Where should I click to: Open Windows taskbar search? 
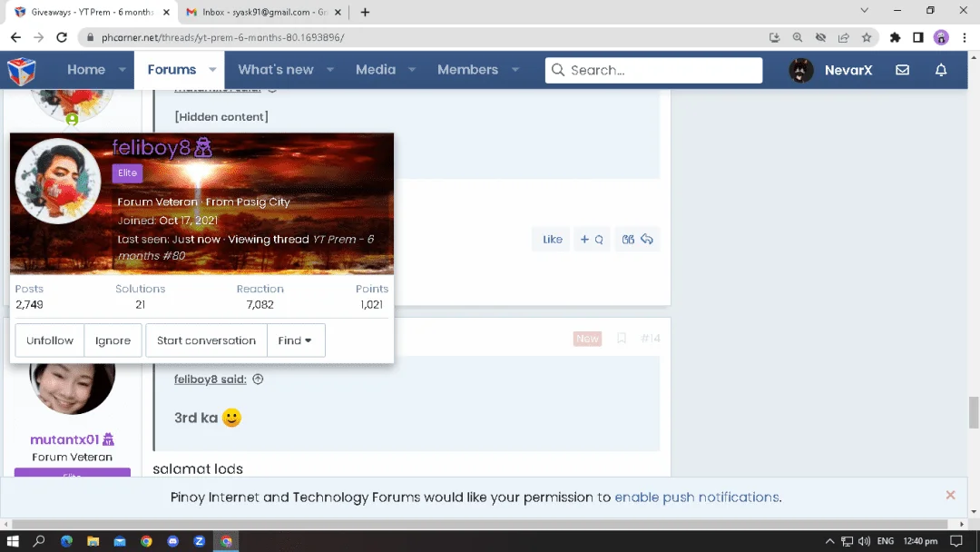tap(39, 541)
